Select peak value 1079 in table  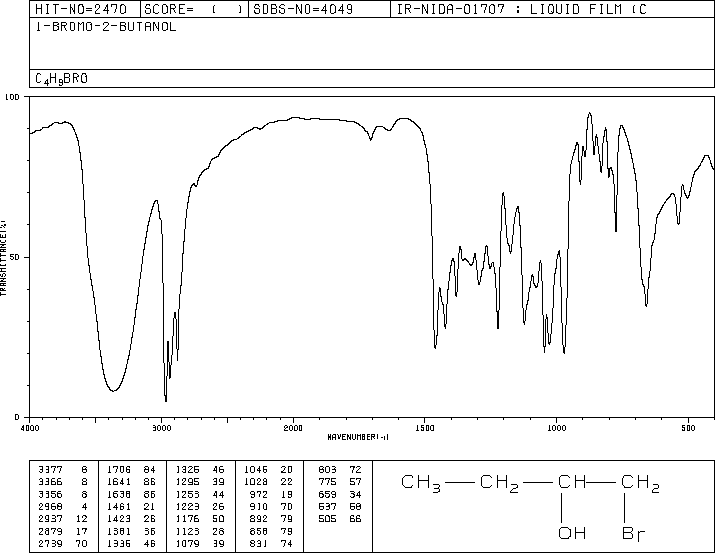pos(187,543)
